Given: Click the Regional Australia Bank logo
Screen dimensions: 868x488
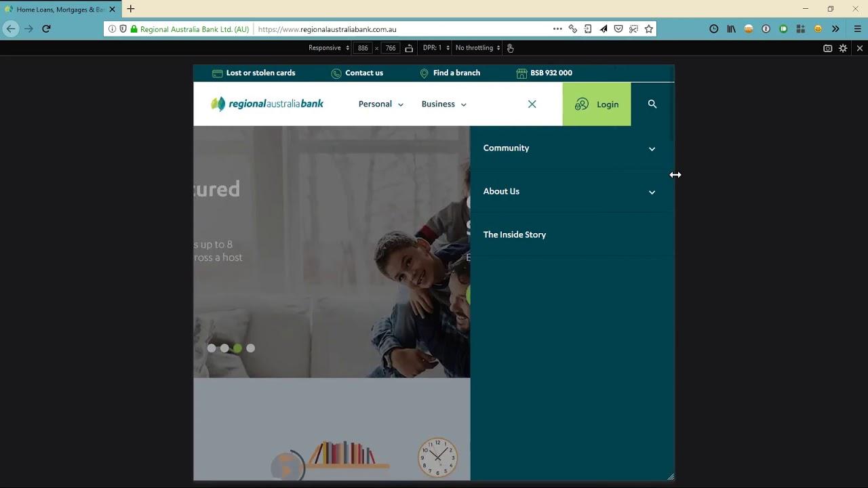Looking at the screenshot, I should tap(267, 104).
